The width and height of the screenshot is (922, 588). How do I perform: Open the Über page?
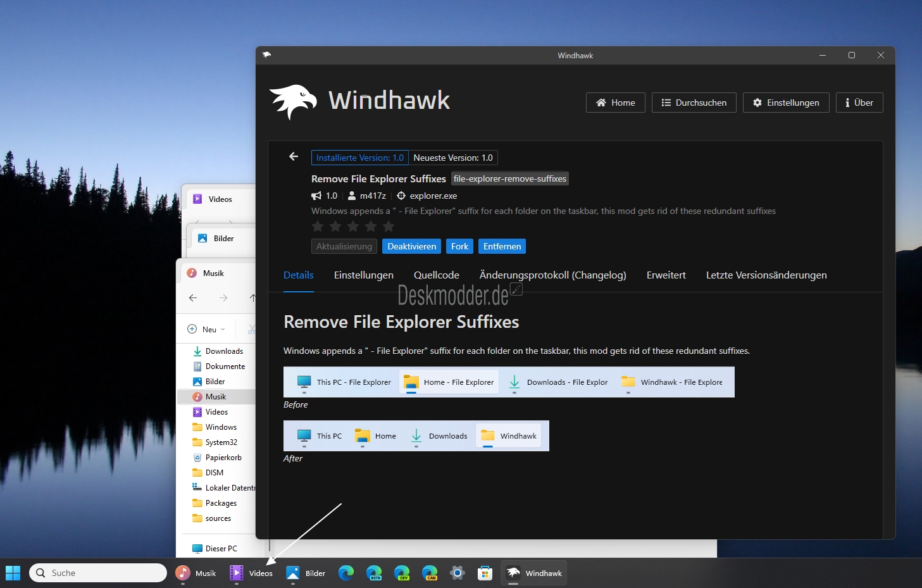(859, 103)
